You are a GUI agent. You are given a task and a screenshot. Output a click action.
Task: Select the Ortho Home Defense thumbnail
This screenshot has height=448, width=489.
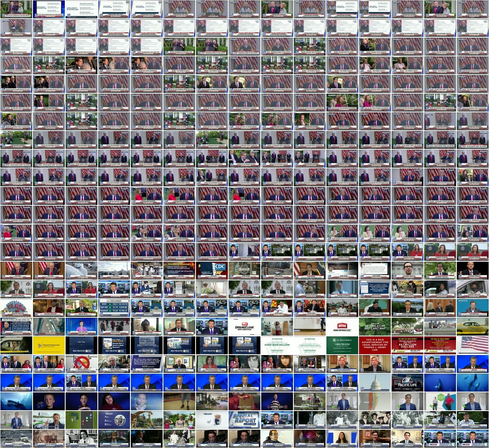pyautogui.click(x=342, y=326)
